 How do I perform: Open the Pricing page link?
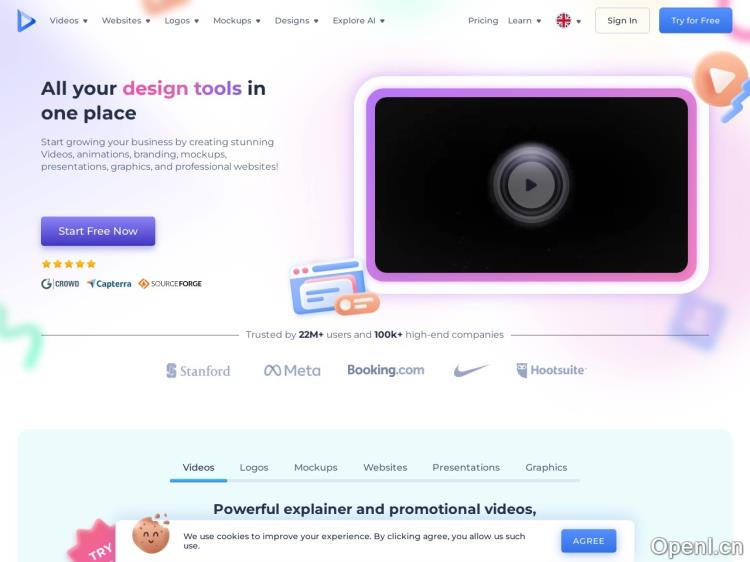483,21
